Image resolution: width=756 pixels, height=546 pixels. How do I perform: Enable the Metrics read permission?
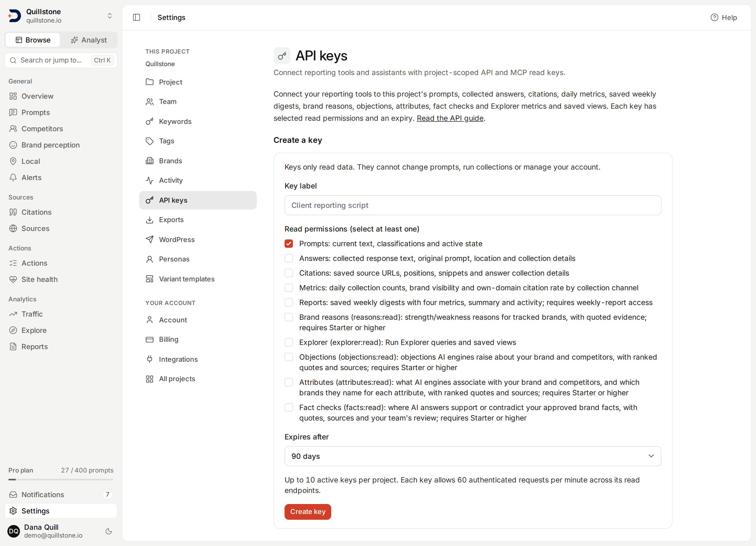289,288
